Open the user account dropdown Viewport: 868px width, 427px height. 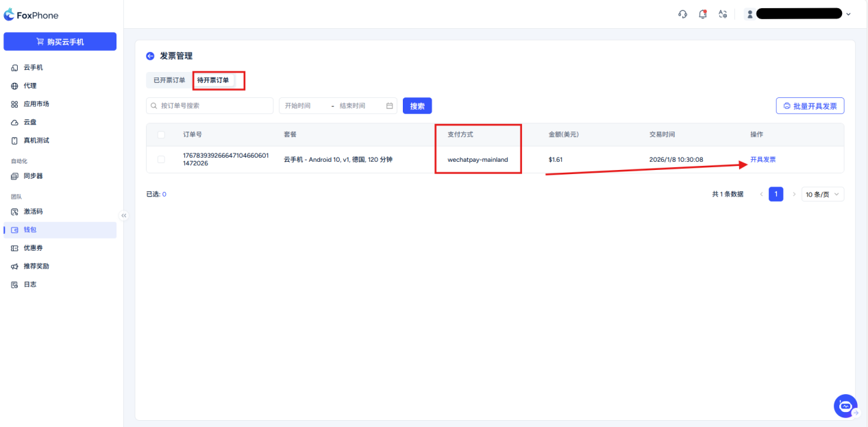[798, 14]
